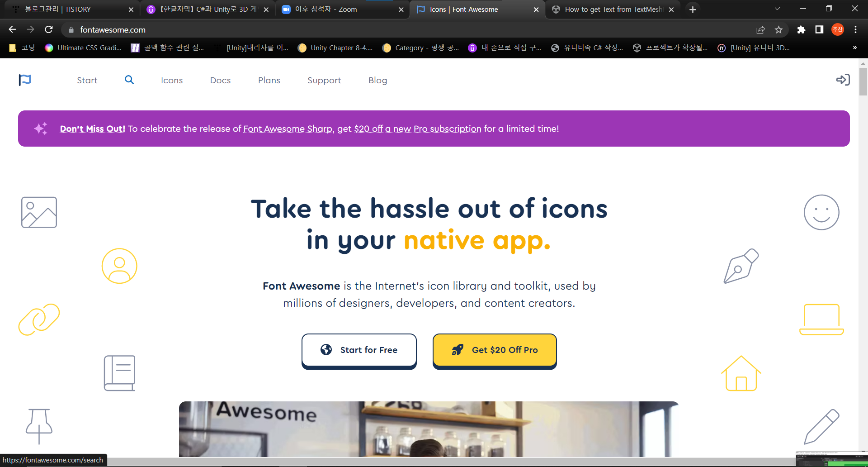Click the yellow link chain icon
This screenshot has height=467, width=868.
(x=39, y=319)
